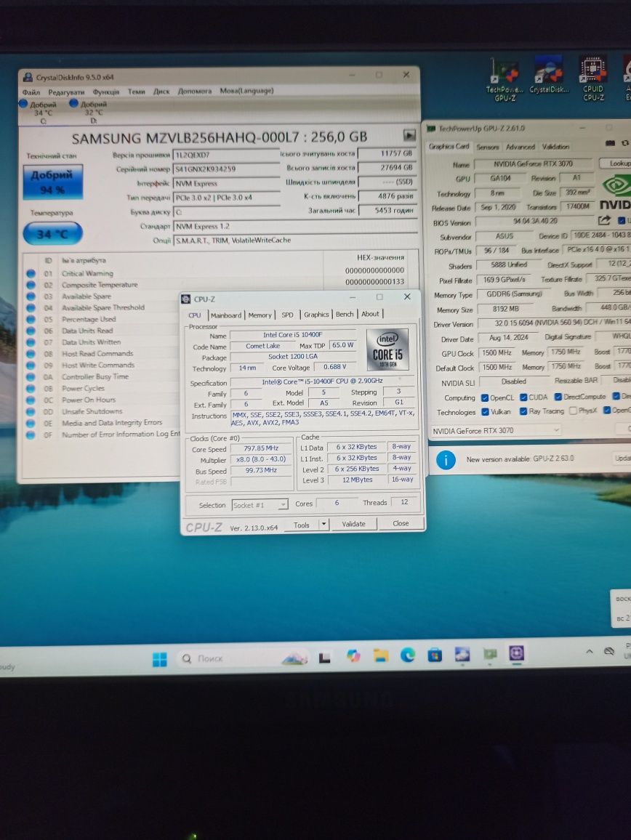Image resolution: width=631 pixels, height=840 pixels.
Task: Open the Windows Start menu
Action: click(x=160, y=660)
